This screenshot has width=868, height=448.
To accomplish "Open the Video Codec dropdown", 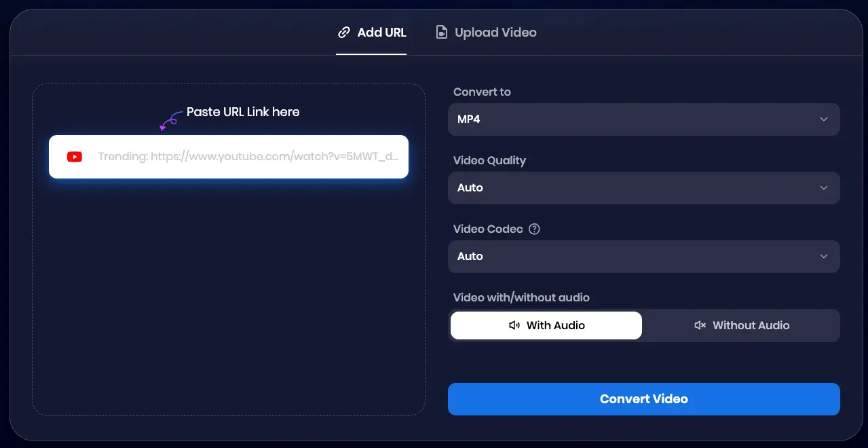I will tap(643, 257).
